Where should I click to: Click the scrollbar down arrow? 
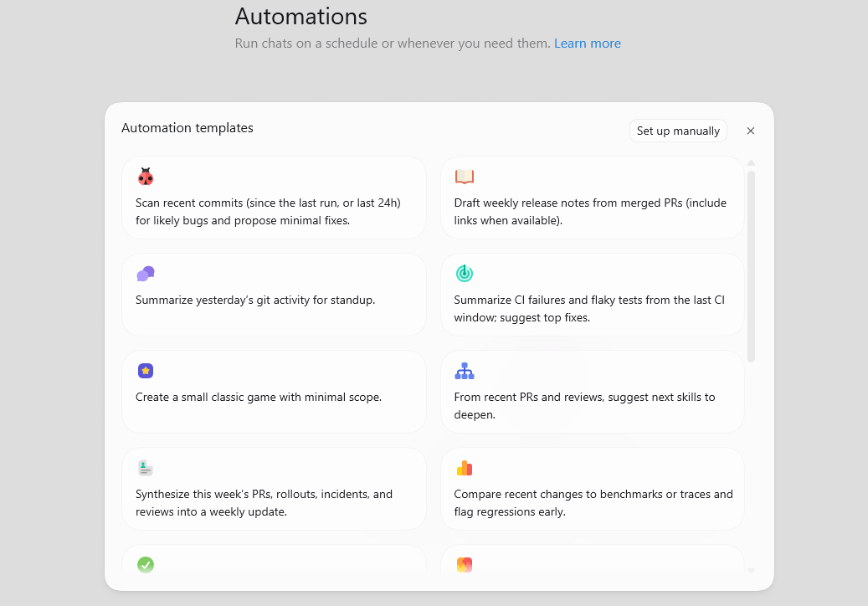(x=751, y=571)
